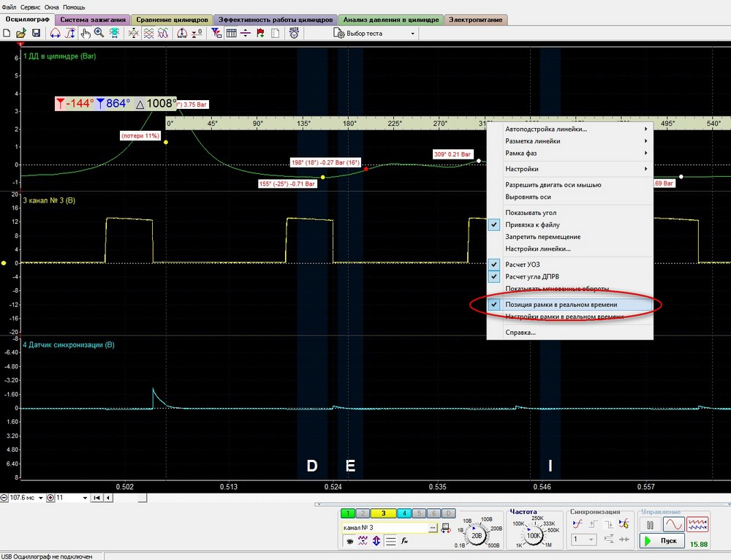The width and height of the screenshot is (731, 560).
Task: Click the overlapping sine waves icon
Action: (x=163, y=33)
